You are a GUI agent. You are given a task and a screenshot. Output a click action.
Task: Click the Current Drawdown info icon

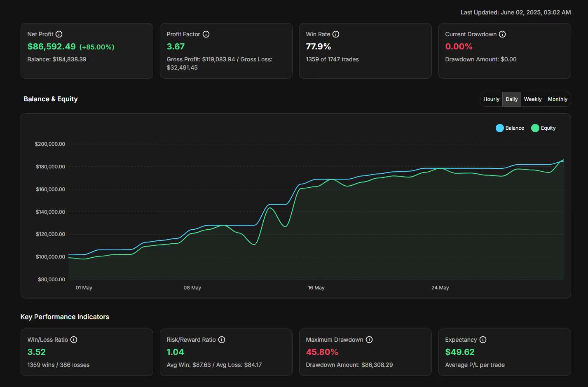pos(502,34)
